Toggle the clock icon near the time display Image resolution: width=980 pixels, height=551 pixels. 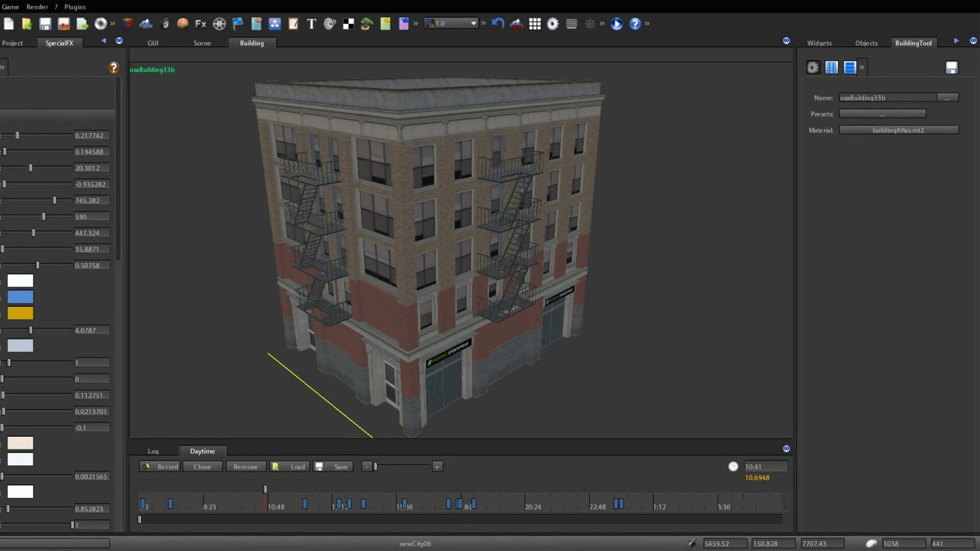733,466
